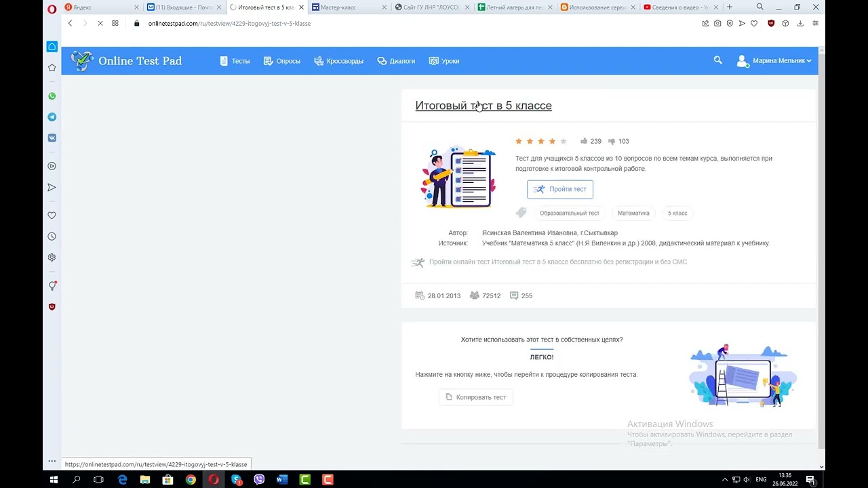Open the Online Test Pad logo home link
The image size is (868, 488).
(127, 61)
